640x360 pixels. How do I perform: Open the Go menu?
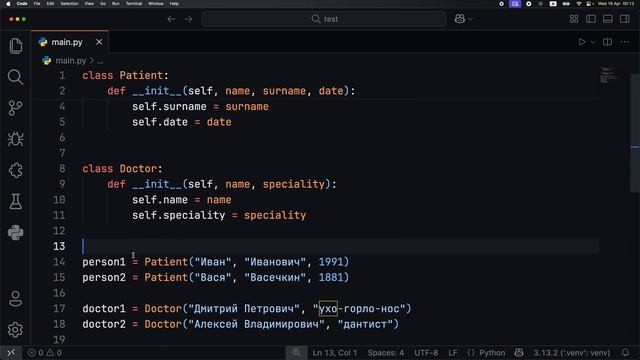click(103, 4)
